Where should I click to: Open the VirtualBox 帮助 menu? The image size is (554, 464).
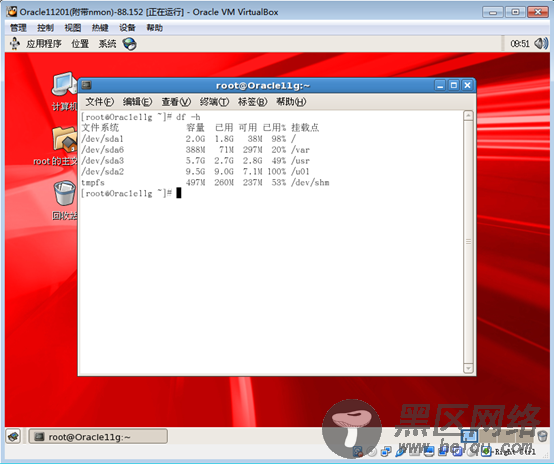click(154, 28)
